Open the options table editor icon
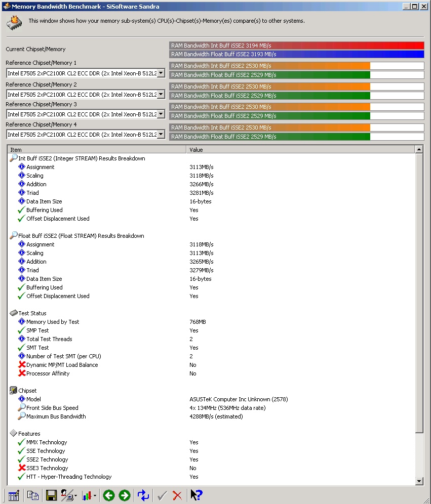Viewport: 431px width, 504px height. click(14, 495)
